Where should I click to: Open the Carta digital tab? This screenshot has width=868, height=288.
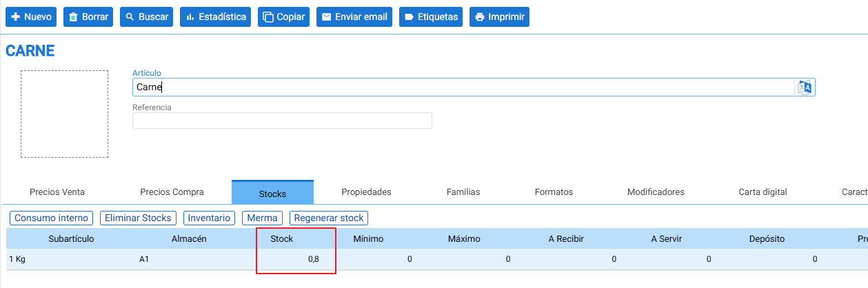point(763,192)
